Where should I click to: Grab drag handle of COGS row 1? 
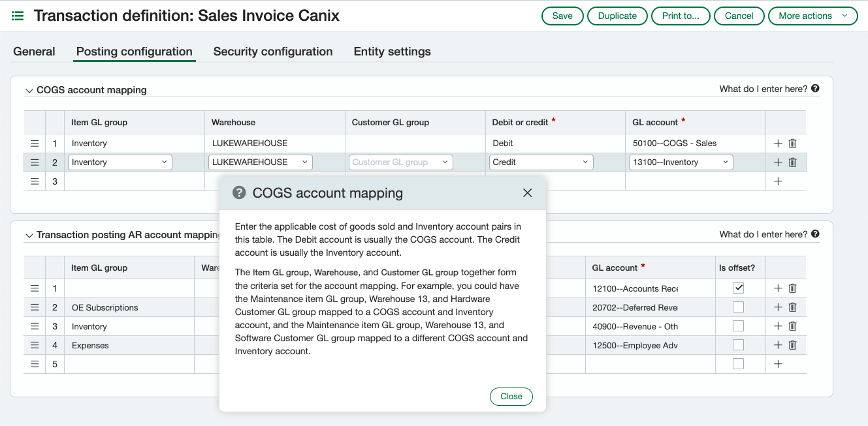[x=35, y=144]
